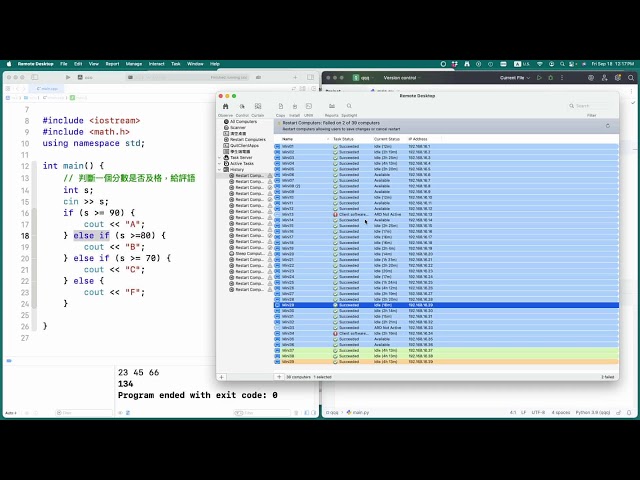Viewport: 640px width, 480px height.
Task: Click the 2 failed status text
Action: 607,377
